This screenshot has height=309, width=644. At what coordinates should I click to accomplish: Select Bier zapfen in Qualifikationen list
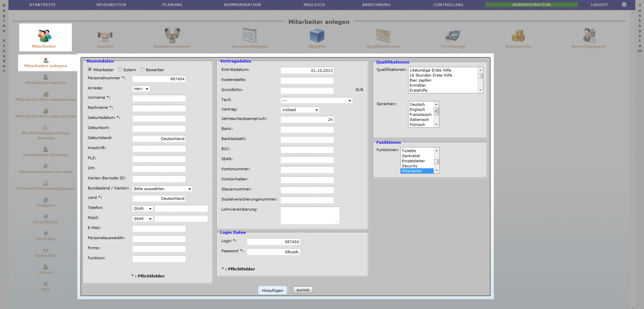click(420, 80)
